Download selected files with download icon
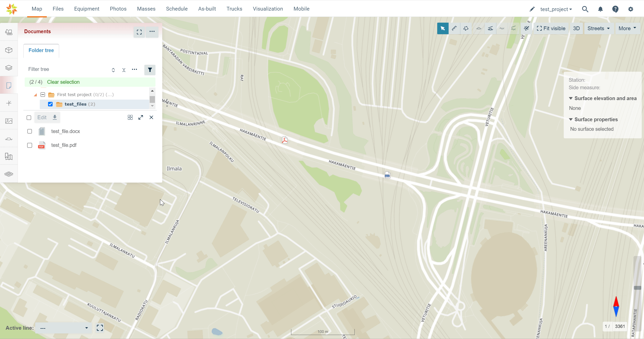The width and height of the screenshot is (644, 339). point(55,117)
